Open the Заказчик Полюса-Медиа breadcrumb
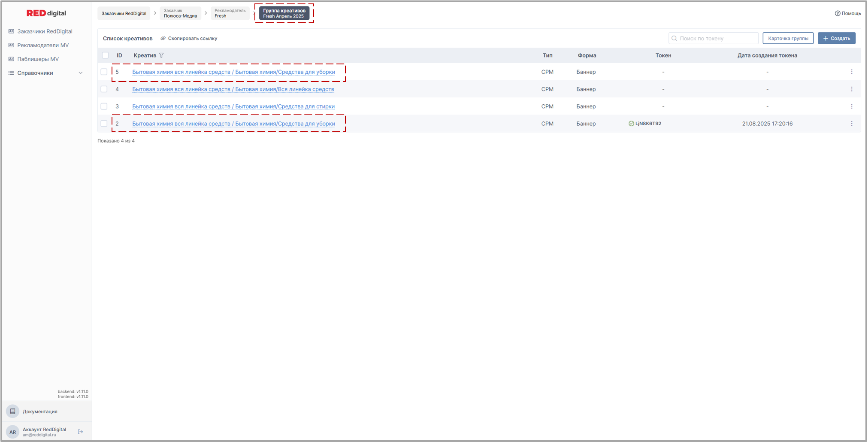 [180, 13]
